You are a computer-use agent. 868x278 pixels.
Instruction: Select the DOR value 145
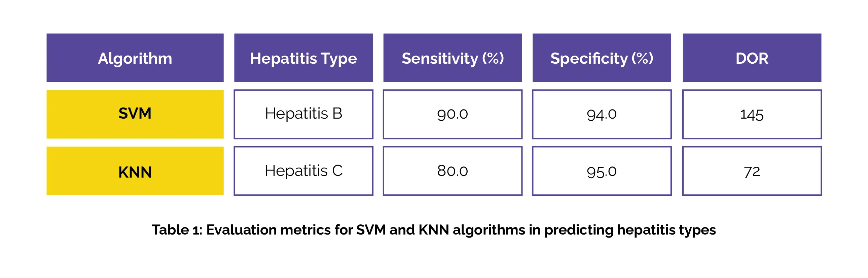tap(752, 115)
